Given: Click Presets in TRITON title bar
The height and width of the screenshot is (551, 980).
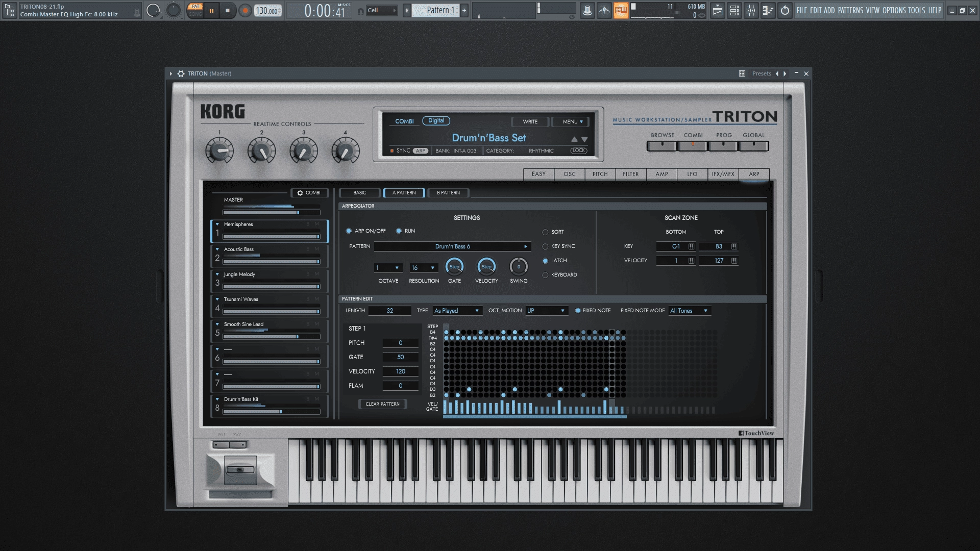Looking at the screenshot, I should click(x=762, y=73).
